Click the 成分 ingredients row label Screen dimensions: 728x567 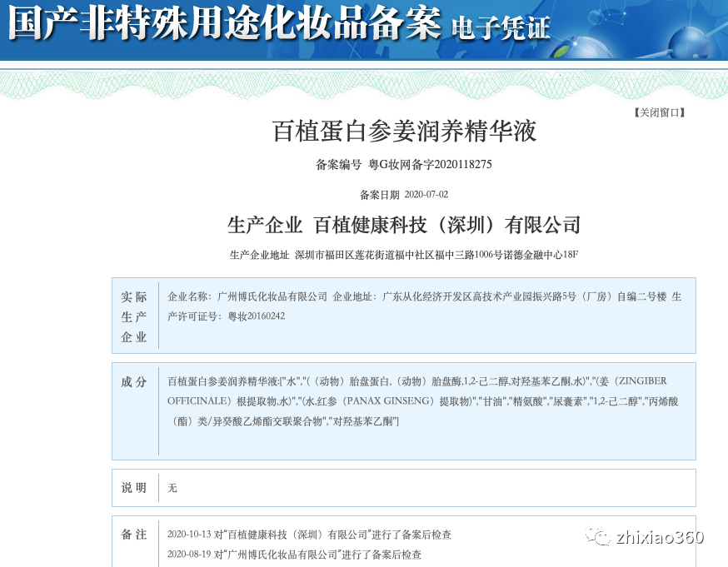click(134, 382)
